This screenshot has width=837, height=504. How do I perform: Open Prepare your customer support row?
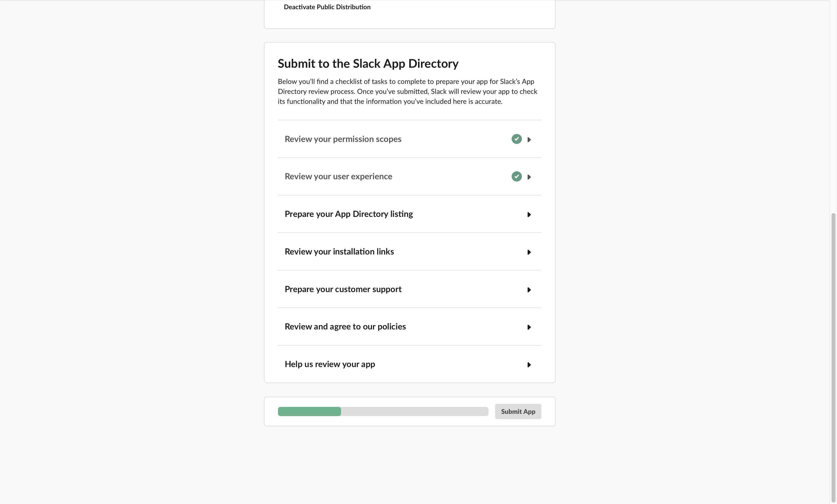pyautogui.click(x=409, y=289)
